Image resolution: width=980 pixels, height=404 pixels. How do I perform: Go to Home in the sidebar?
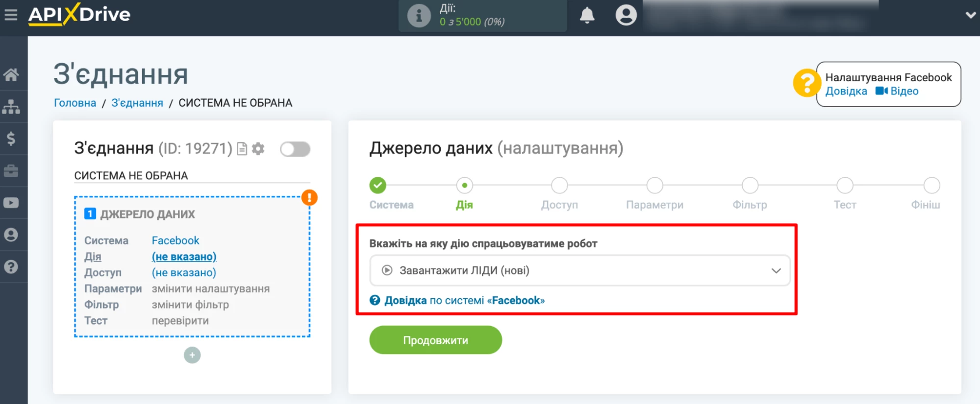11,74
